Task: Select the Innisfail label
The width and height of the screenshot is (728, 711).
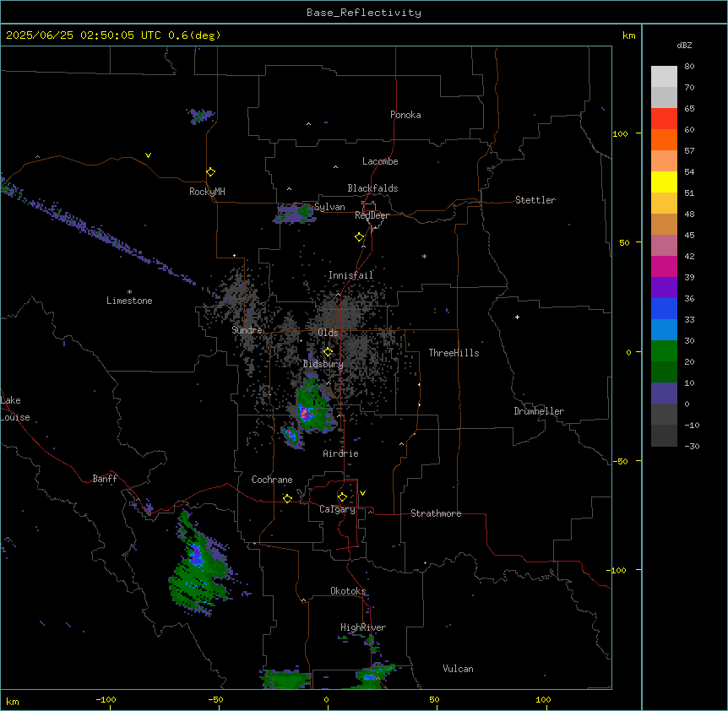Action: coord(350,275)
